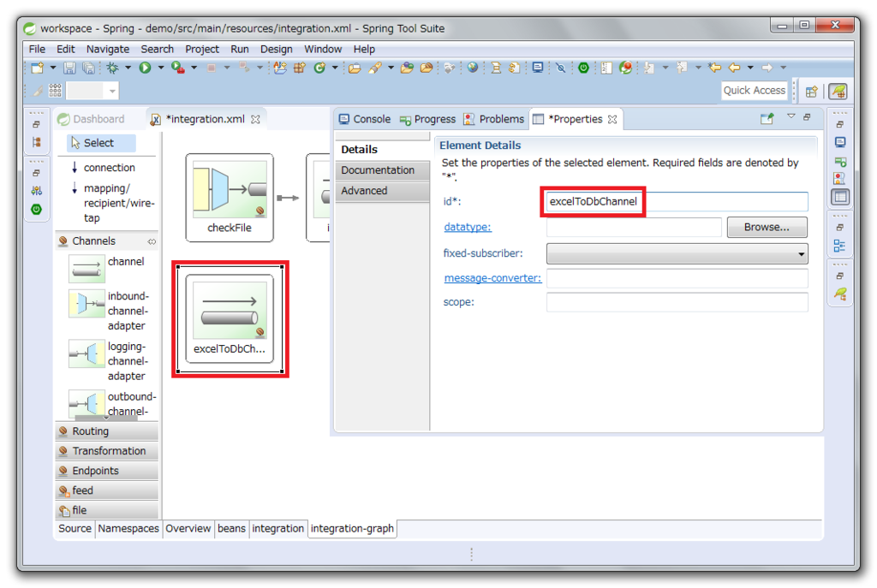877x588 pixels.
Task: Click the scope input field
Action: [677, 302]
